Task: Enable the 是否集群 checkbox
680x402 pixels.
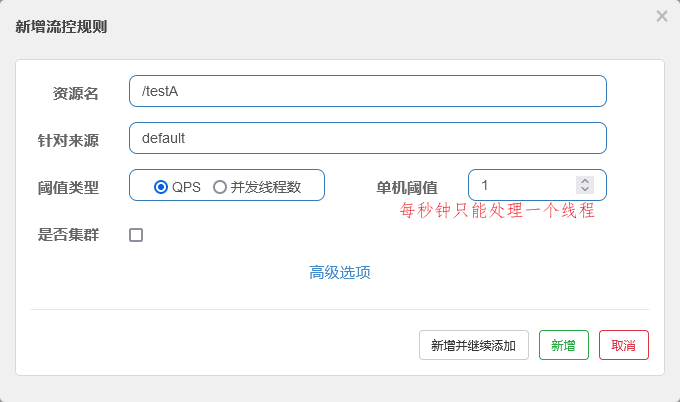Action: point(136,235)
